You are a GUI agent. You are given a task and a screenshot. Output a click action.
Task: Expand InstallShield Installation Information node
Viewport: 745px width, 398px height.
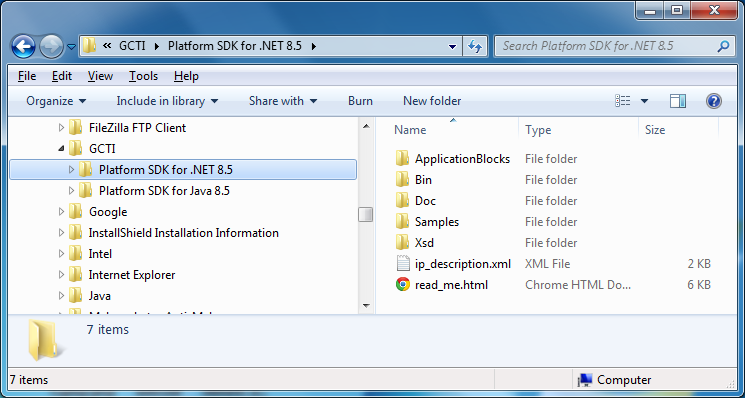click(x=61, y=233)
